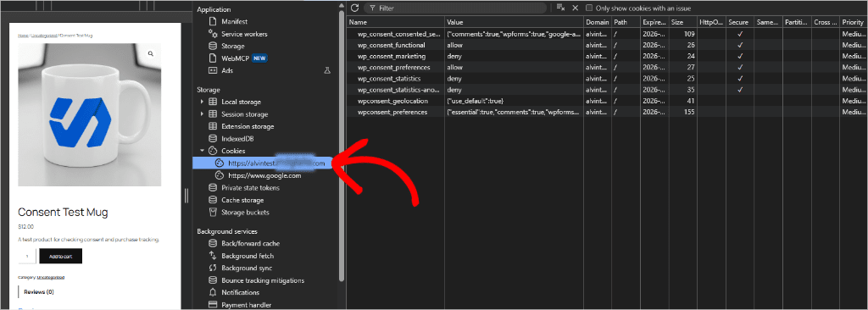Select wpconsent_preferences cookie row
868x310 pixels.
point(607,112)
